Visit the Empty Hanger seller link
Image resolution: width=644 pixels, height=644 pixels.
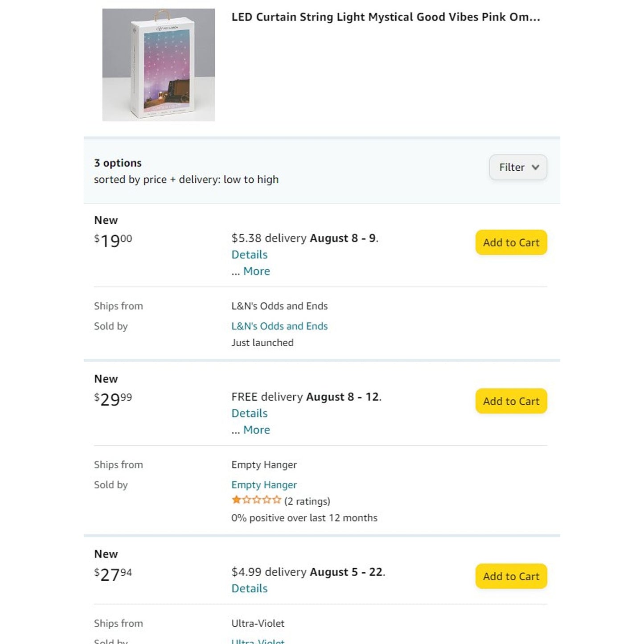point(264,485)
